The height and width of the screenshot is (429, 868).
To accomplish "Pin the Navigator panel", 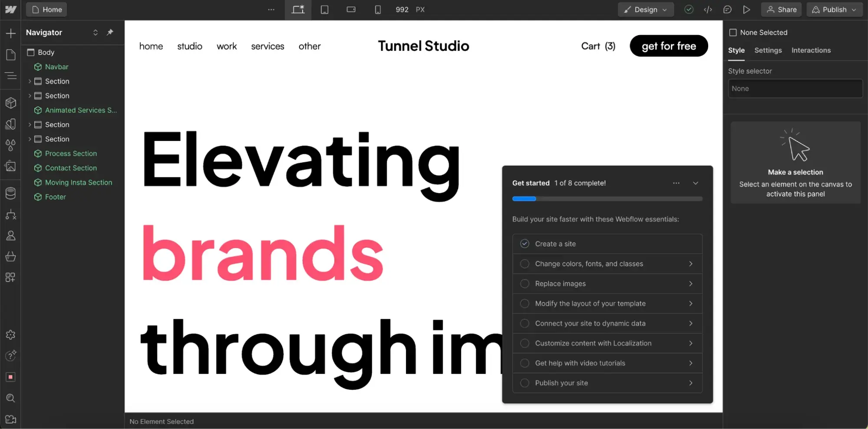I will 110,33.
